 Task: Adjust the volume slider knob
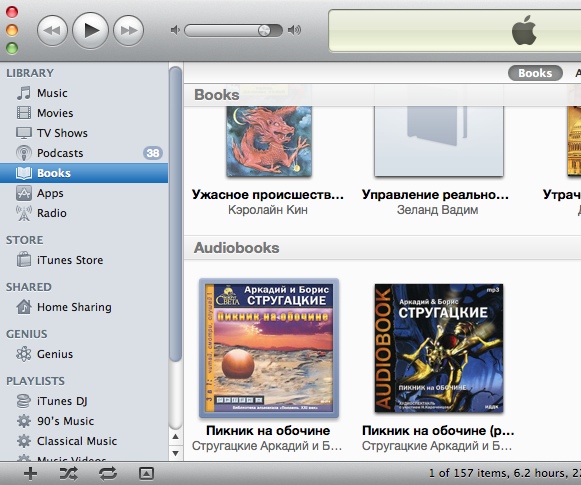pos(265,30)
